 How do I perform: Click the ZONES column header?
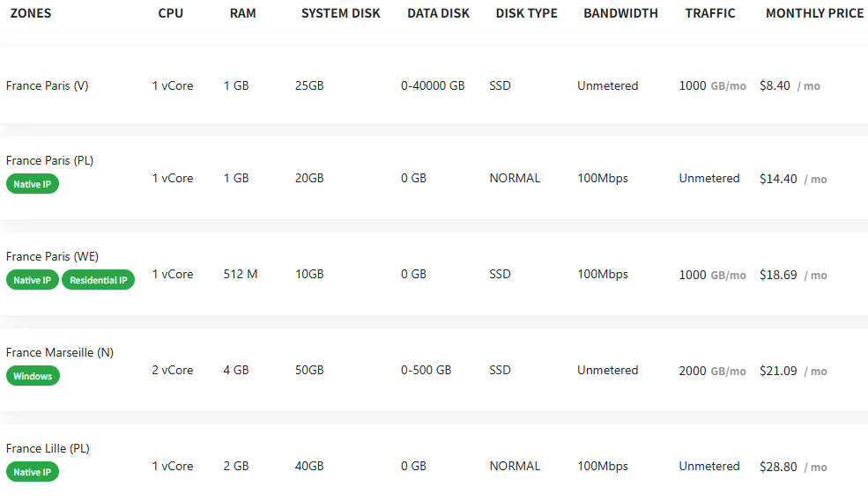pyautogui.click(x=31, y=13)
